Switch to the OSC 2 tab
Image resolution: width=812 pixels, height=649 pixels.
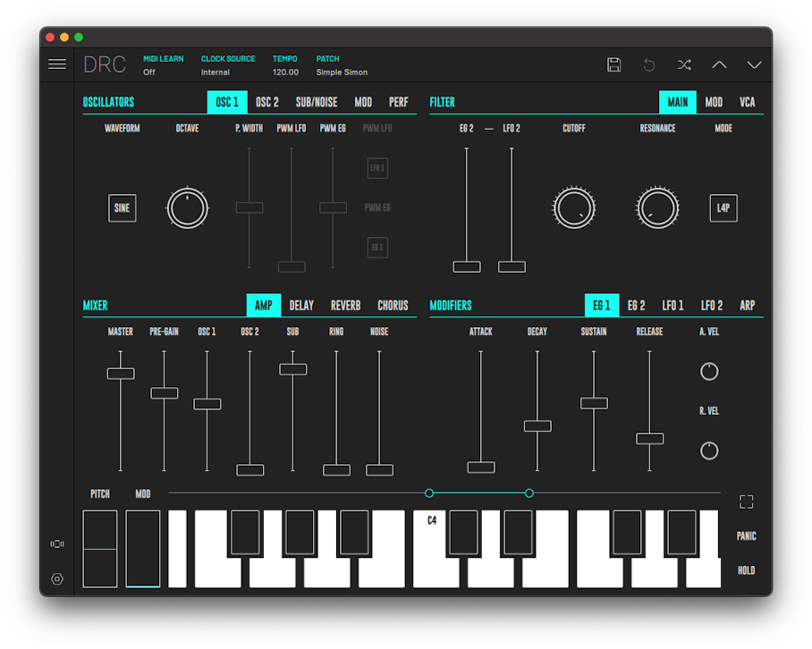coord(267,102)
